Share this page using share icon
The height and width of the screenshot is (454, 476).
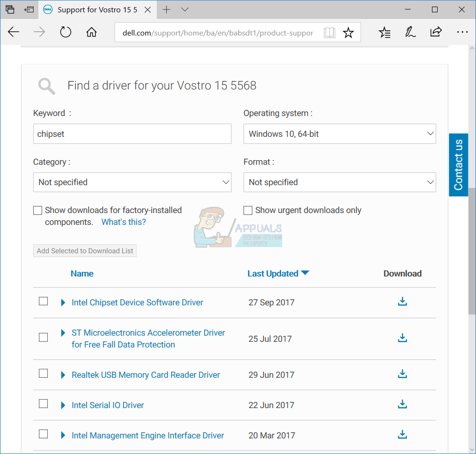pyautogui.click(x=436, y=32)
